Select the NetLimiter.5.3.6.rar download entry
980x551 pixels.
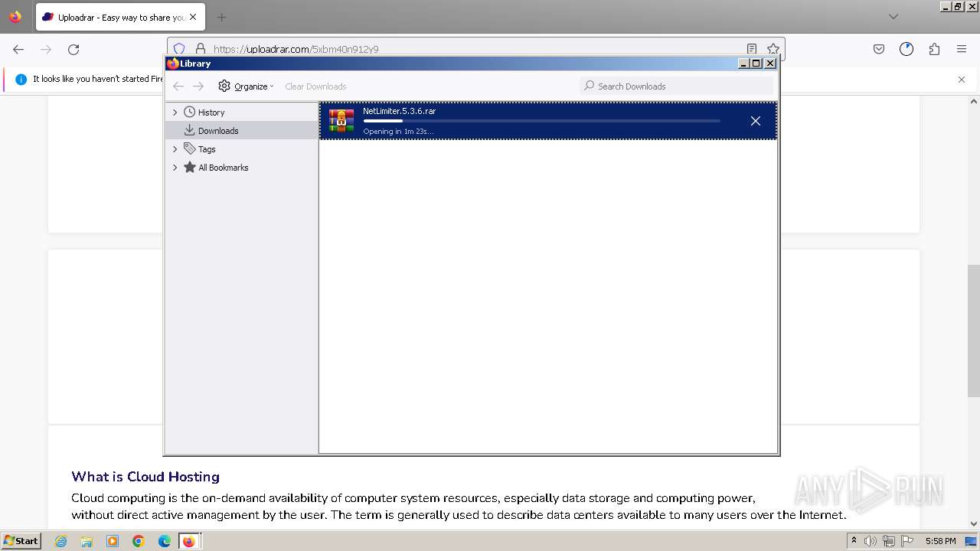tap(548, 121)
